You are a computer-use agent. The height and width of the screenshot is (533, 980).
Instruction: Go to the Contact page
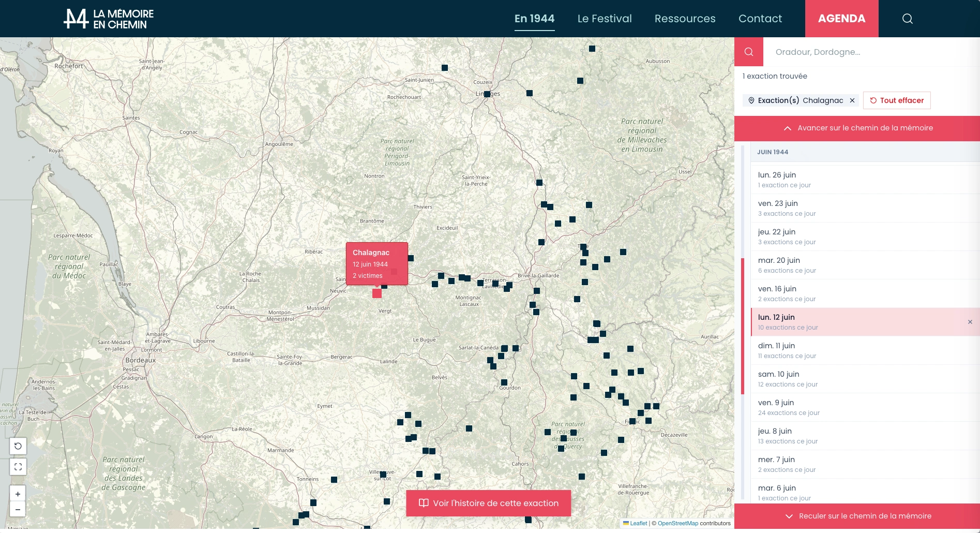[x=760, y=19]
